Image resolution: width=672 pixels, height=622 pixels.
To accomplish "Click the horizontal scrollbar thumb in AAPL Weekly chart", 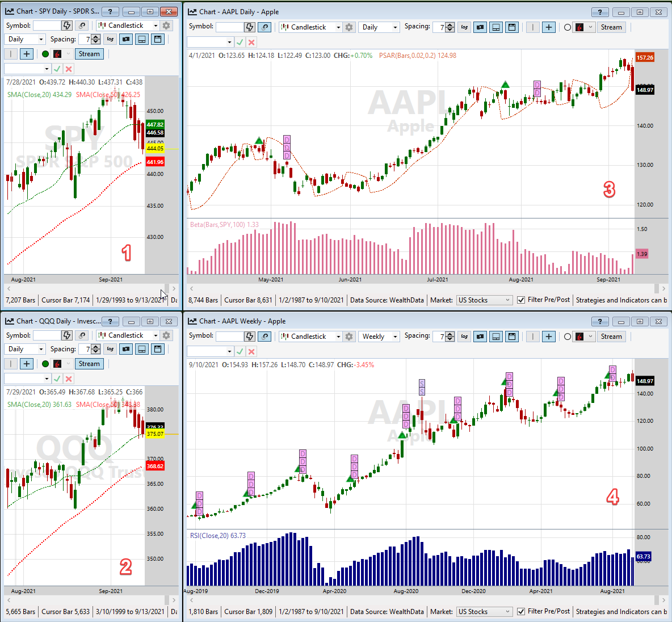I will 657,600.
